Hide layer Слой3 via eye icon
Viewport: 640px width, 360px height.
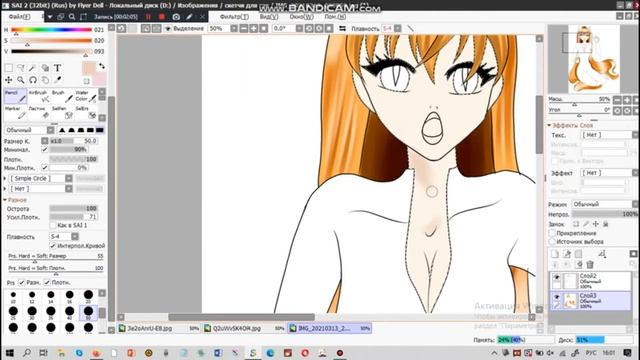(x=556, y=297)
